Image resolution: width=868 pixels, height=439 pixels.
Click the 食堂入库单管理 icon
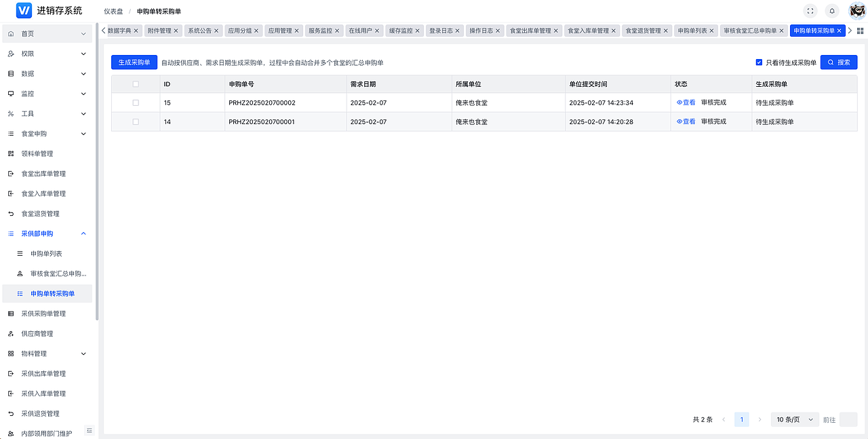(11, 193)
